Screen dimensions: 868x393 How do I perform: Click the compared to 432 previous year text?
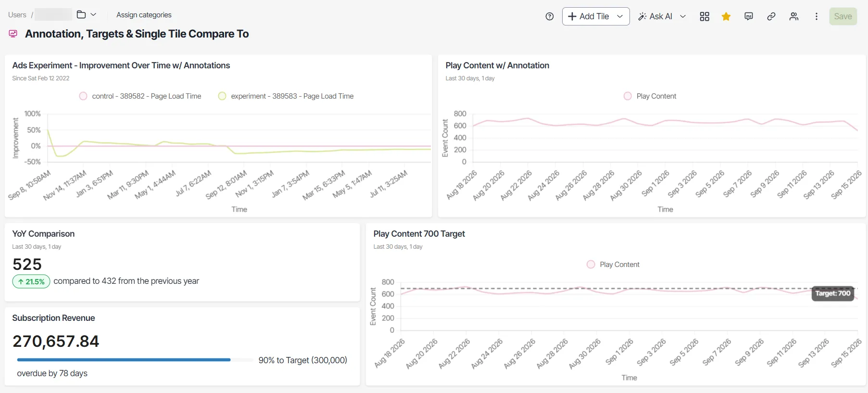coord(126,281)
